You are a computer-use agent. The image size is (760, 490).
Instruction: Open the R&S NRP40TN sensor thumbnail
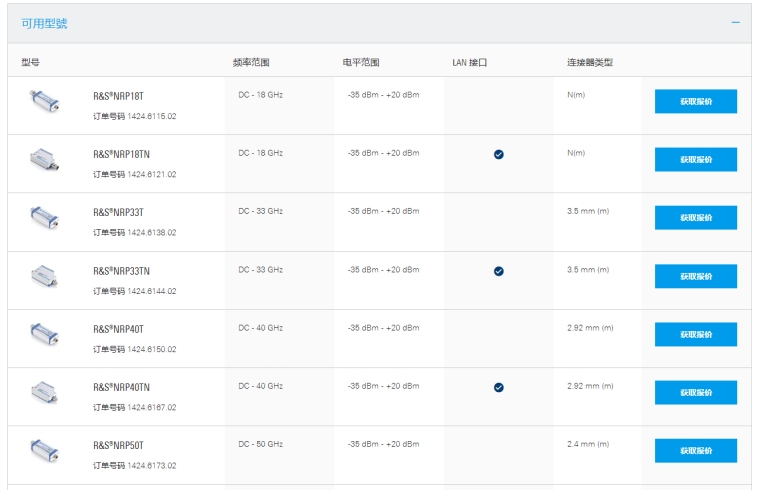[x=45, y=391]
